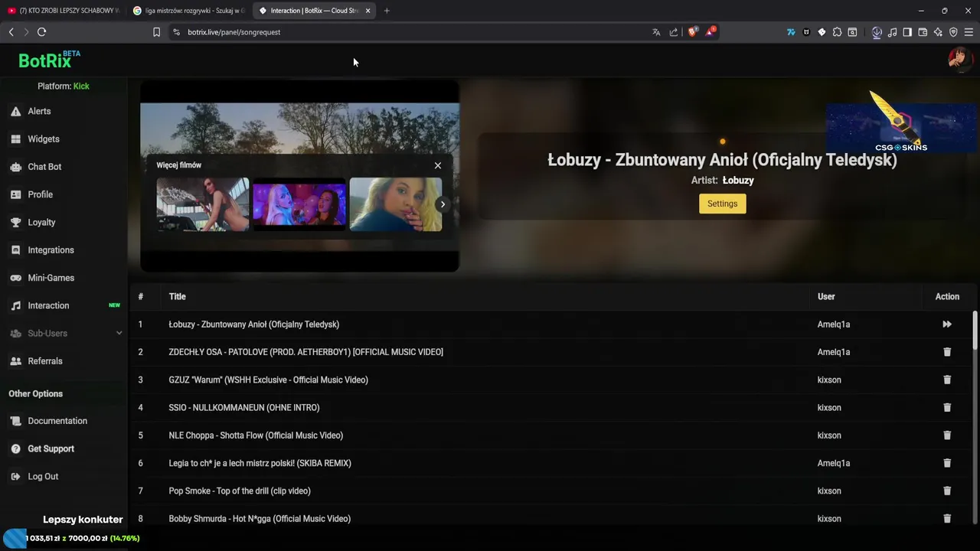
Task: Click the Brave wallet icon in toolbar
Action: [923, 32]
